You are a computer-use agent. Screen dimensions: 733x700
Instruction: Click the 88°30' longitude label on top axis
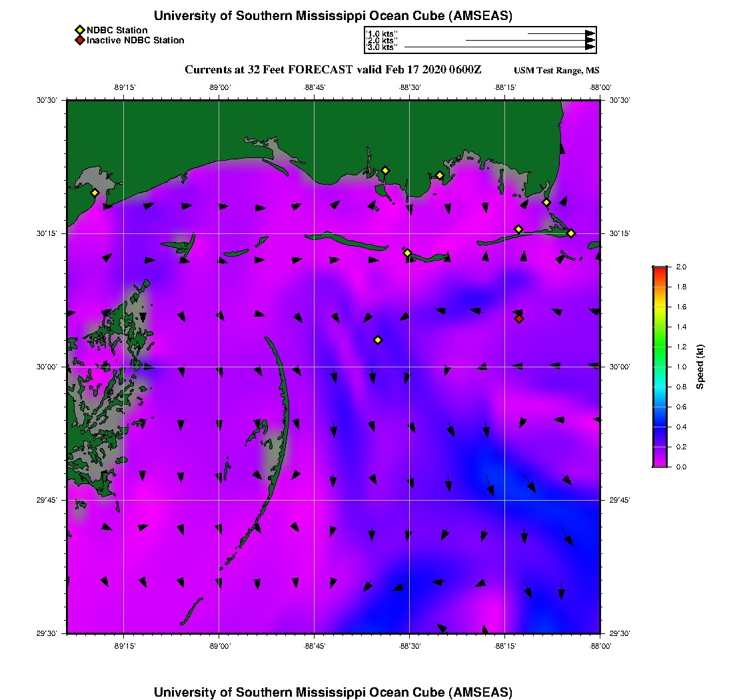[409, 87]
